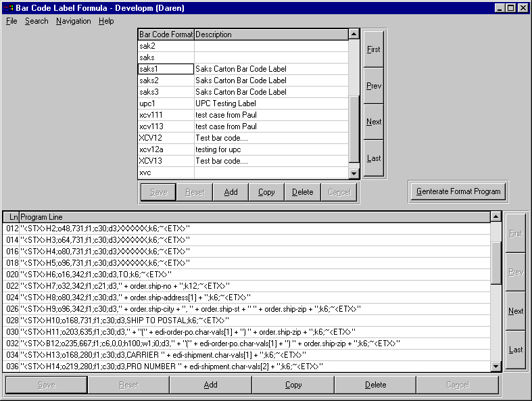
Task: Open the File menu
Action: click(x=11, y=21)
